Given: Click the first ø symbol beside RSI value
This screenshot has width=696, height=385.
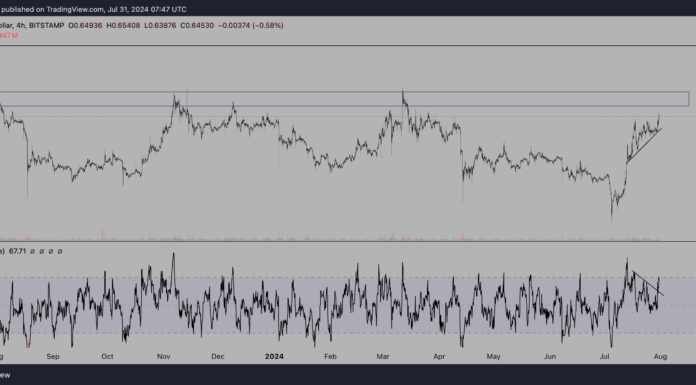Looking at the screenshot, I should [32, 251].
